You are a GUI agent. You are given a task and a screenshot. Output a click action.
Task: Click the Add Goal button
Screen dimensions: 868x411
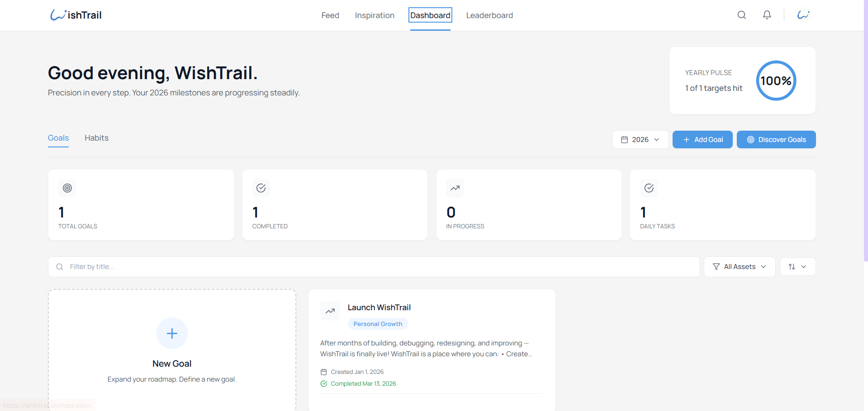coord(702,139)
